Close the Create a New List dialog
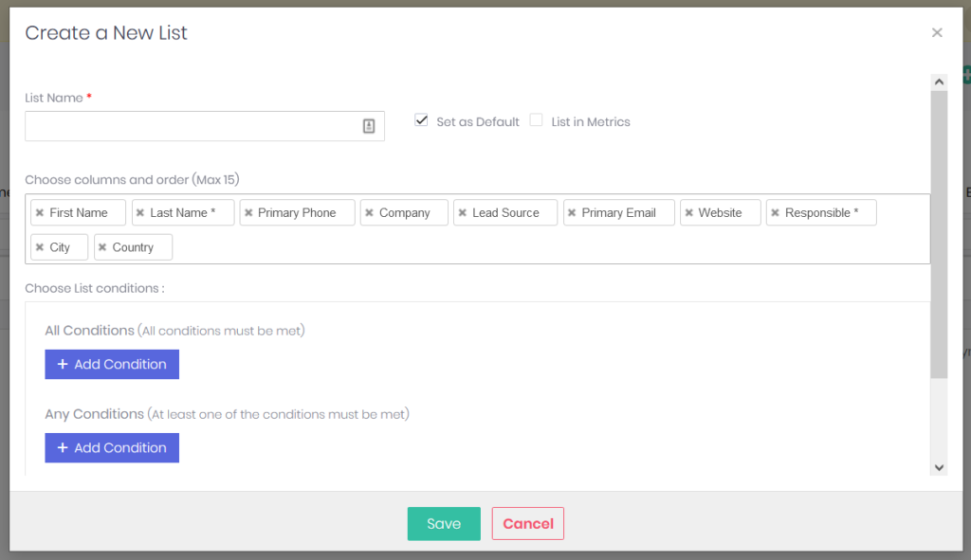 [x=937, y=33]
